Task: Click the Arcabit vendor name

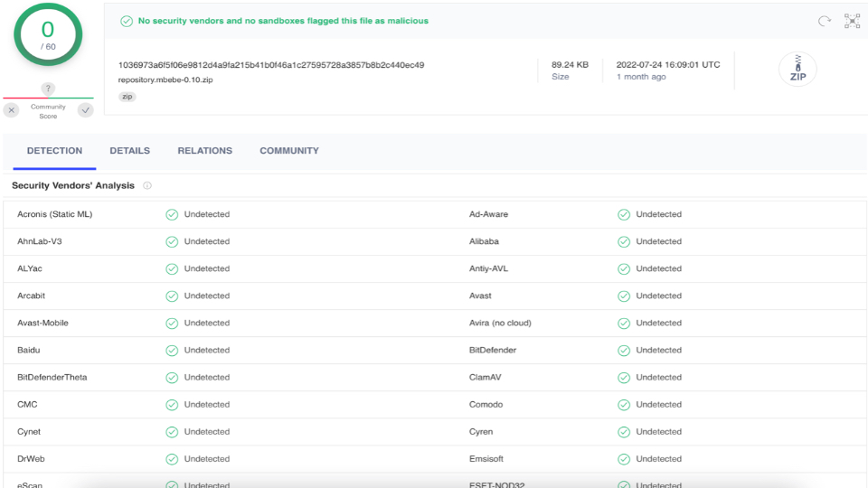Action: (x=31, y=296)
